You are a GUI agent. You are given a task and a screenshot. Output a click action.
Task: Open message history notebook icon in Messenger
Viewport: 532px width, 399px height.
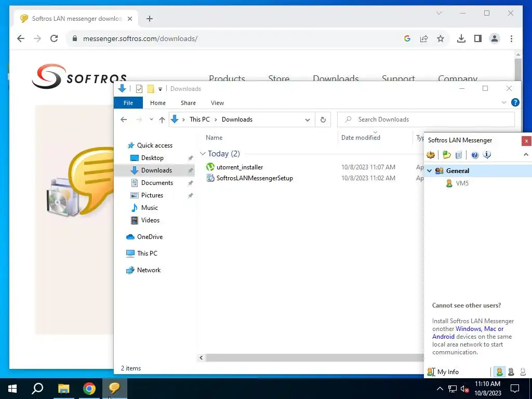pyautogui.click(x=458, y=155)
